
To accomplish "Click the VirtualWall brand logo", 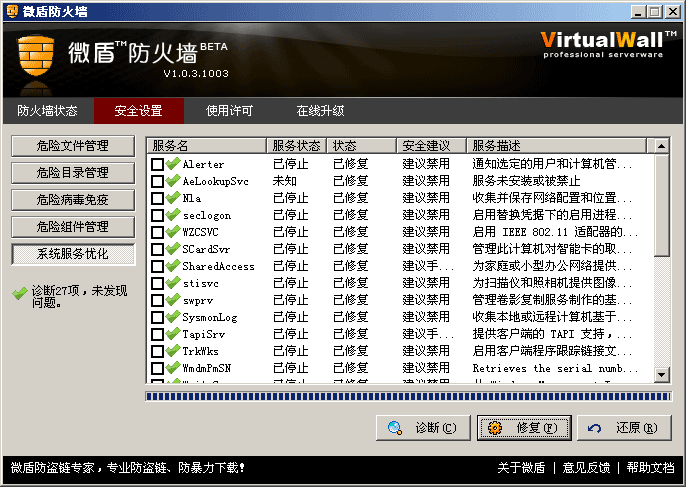I will (608, 44).
